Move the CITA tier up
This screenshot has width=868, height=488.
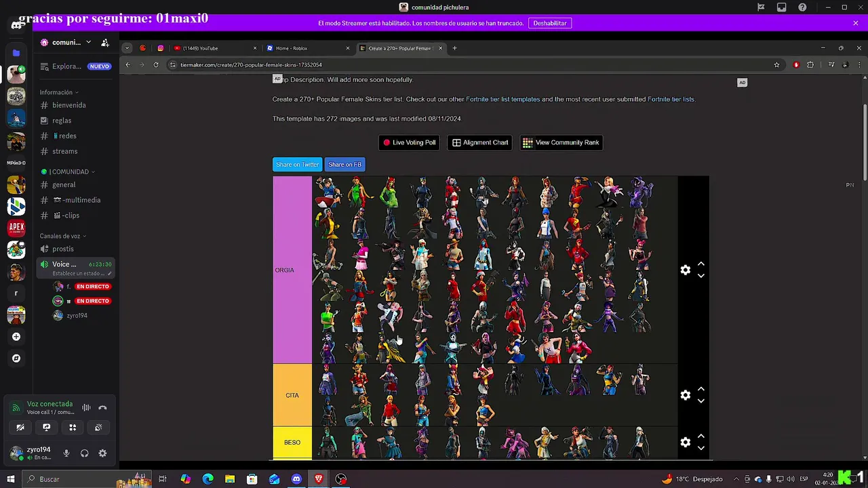pos(701,389)
